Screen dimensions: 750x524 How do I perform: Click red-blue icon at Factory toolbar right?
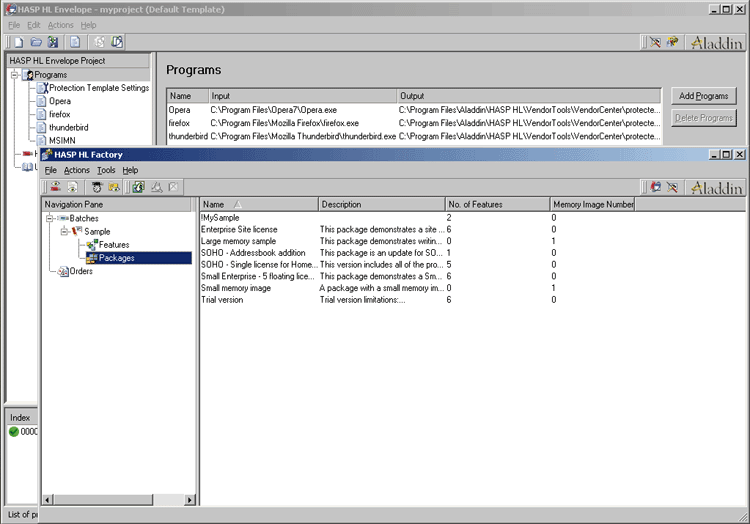coord(656,187)
